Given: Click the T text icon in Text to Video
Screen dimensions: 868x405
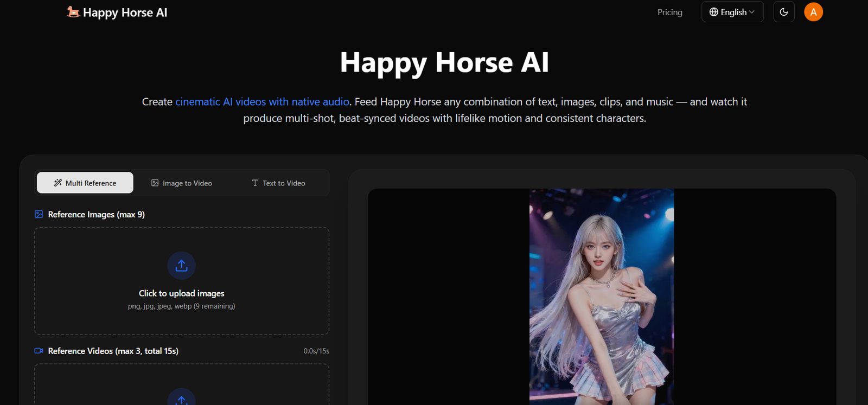Looking at the screenshot, I should (255, 183).
